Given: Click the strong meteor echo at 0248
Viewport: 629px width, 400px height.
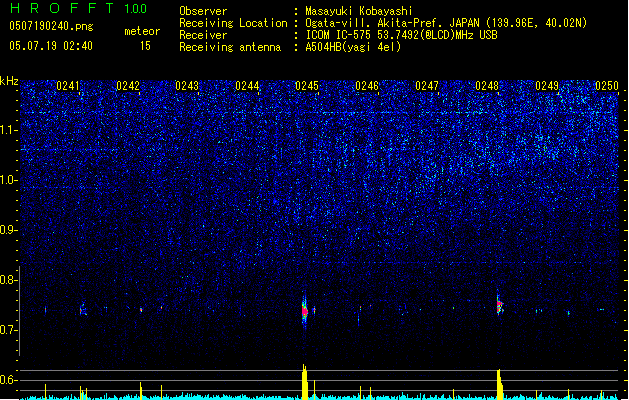Looking at the screenshot, I should point(499,307).
